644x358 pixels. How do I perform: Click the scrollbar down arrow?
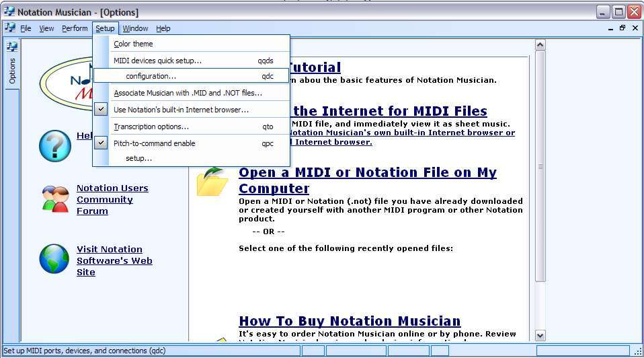tap(540, 335)
